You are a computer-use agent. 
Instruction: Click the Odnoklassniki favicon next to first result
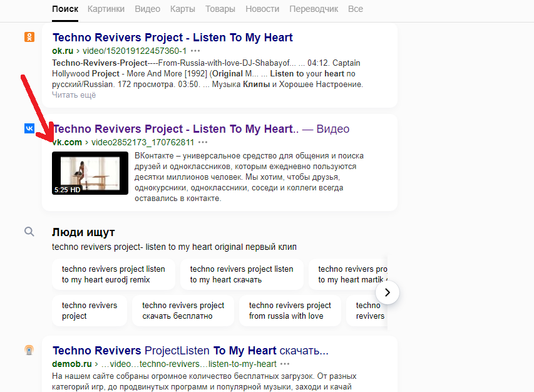click(29, 37)
